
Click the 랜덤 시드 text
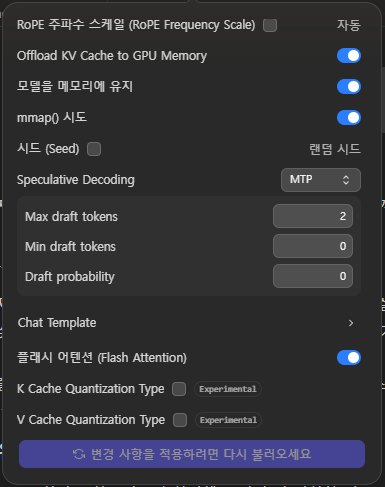(x=335, y=149)
